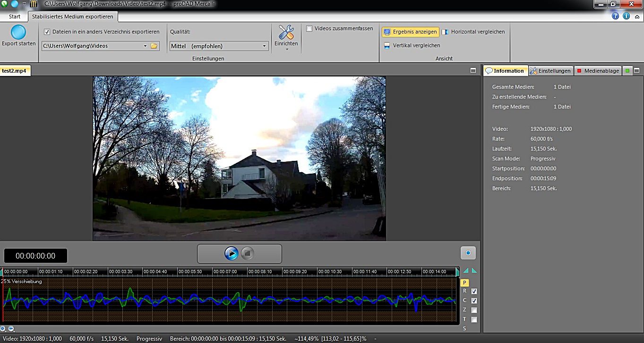
Task: Enable the Z graph checkbox
Action: click(x=474, y=310)
